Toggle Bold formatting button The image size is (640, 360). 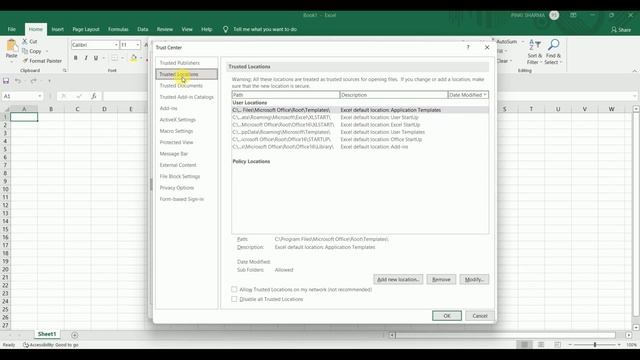coord(76,58)
